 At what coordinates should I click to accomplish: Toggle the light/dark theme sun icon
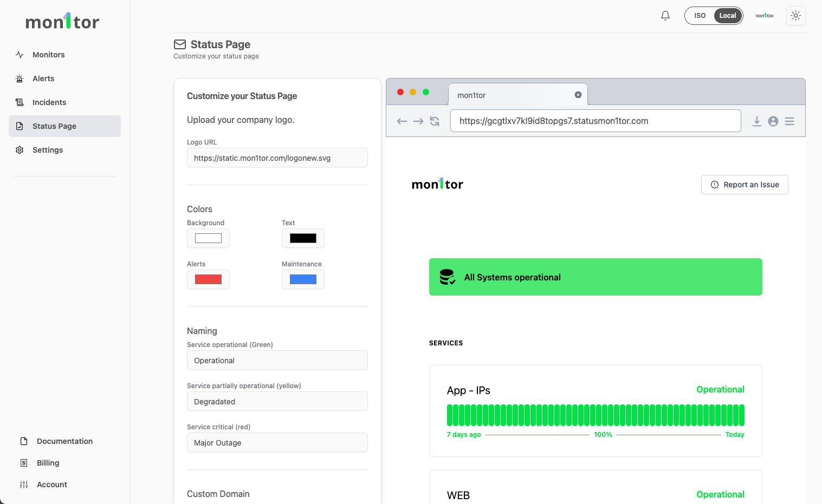(x=795, y=16)
